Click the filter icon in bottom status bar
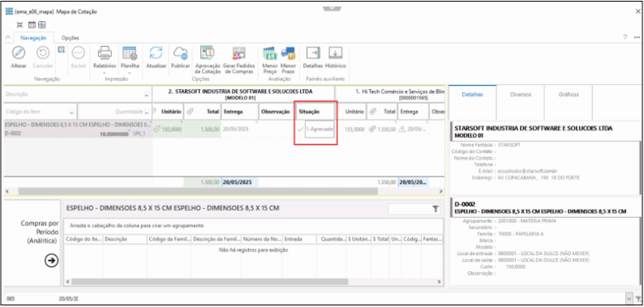644x307 pixels. pos(638,298)
